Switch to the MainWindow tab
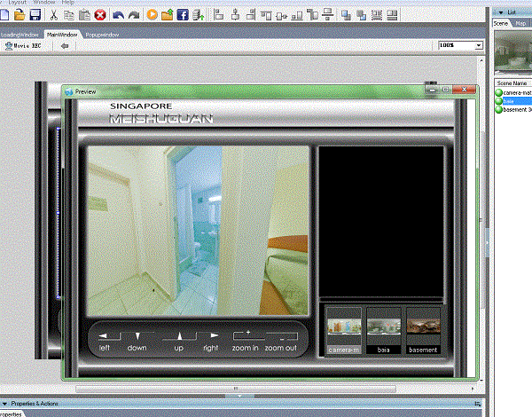 [62, 35]
